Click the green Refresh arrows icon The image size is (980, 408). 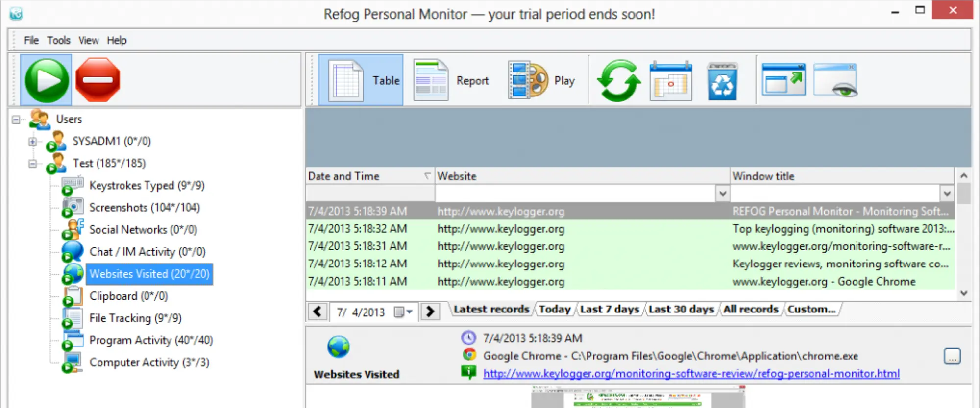click(x=618, y=81)
